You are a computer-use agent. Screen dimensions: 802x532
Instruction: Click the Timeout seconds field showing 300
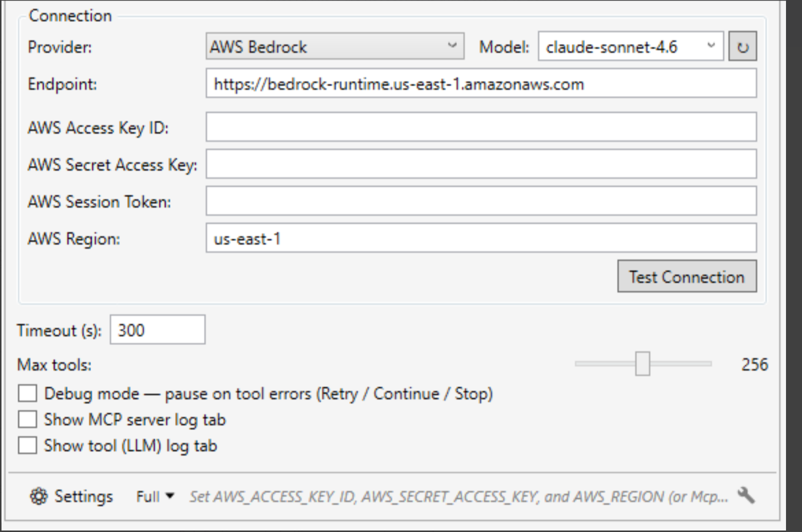coord(157,330)
